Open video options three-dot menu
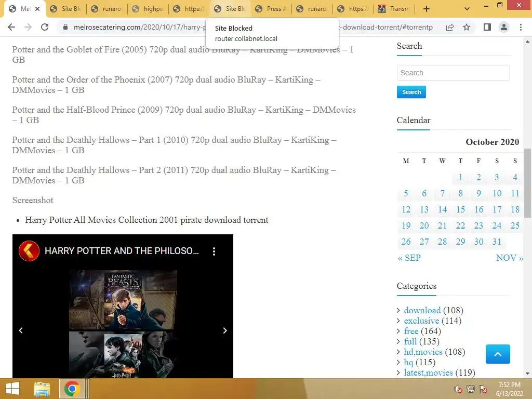The height and width of the screenshot is (399, 532). pyautogui.click(x=214, y=251)
